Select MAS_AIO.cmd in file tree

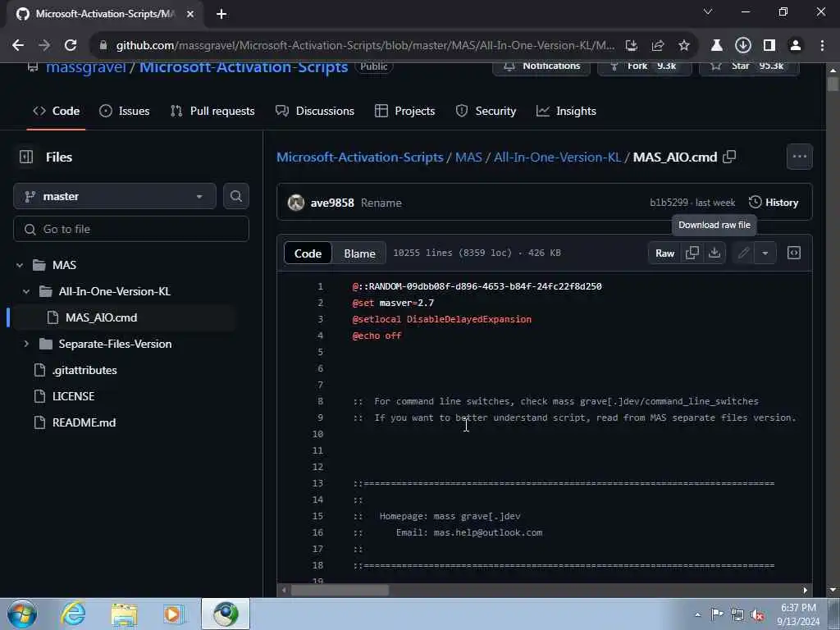(101, 317)
